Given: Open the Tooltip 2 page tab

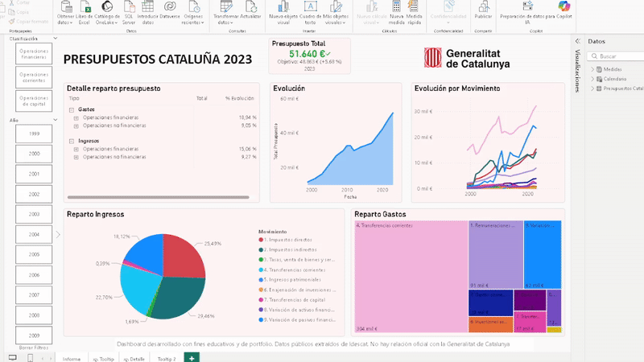Looking at the screenshot, I should (x=166, y=358).
